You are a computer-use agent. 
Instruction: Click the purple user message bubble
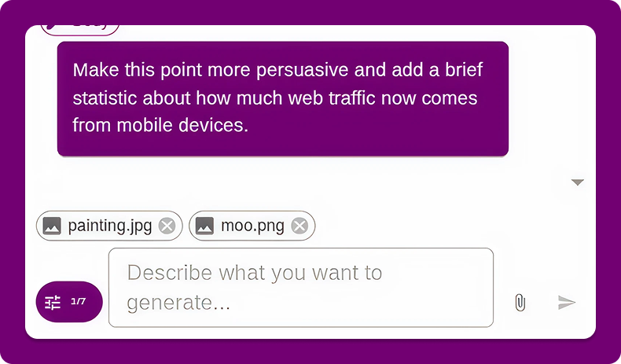tap(283, 98)
